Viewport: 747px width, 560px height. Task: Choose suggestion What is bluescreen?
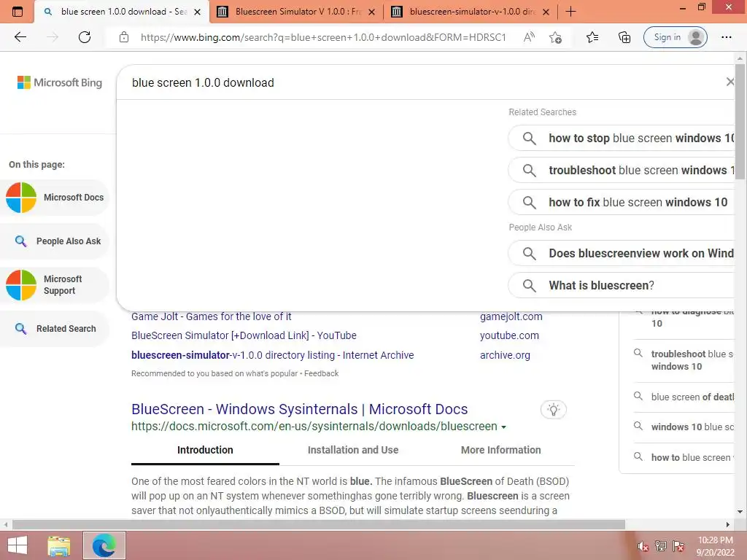tap(622, 285)
